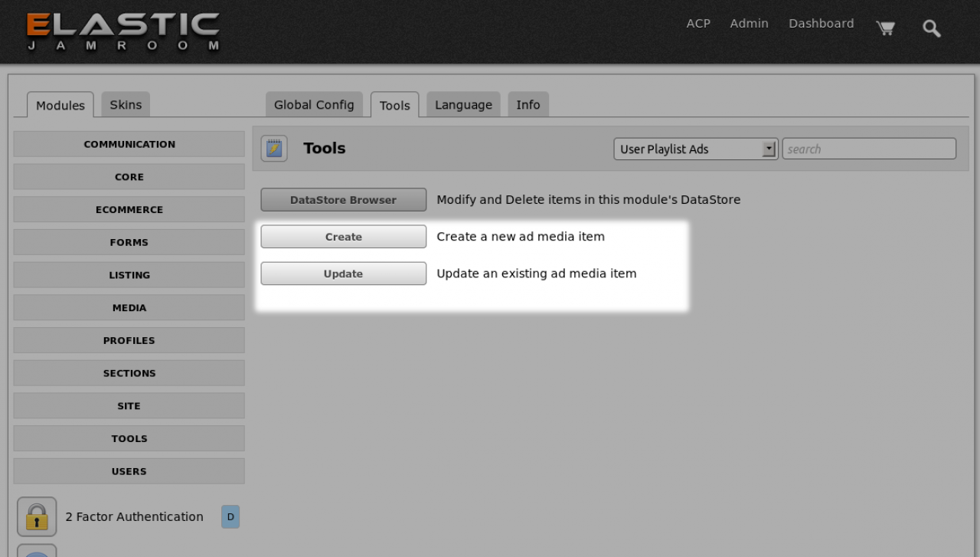Image resolution: width=980 pixels, height=557 pixels.
Task: Click the Tools notepad module icon
Action: 274,149
